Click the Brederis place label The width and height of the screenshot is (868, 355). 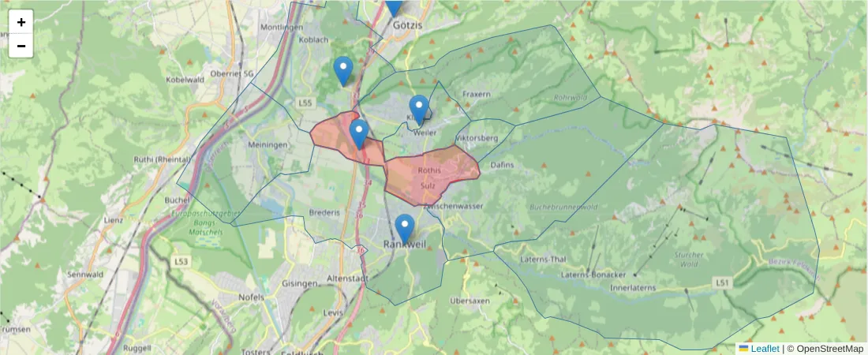click(324, 213)
